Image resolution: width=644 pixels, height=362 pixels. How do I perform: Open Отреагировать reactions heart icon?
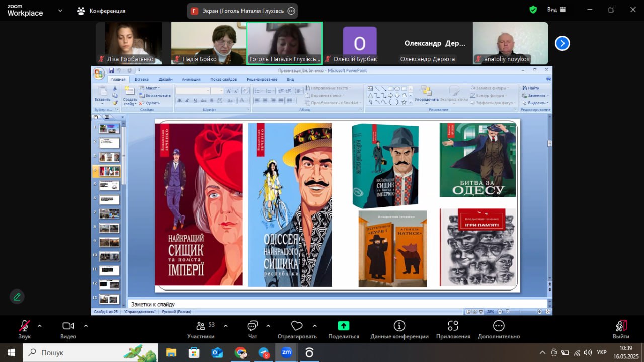point(297,326)
